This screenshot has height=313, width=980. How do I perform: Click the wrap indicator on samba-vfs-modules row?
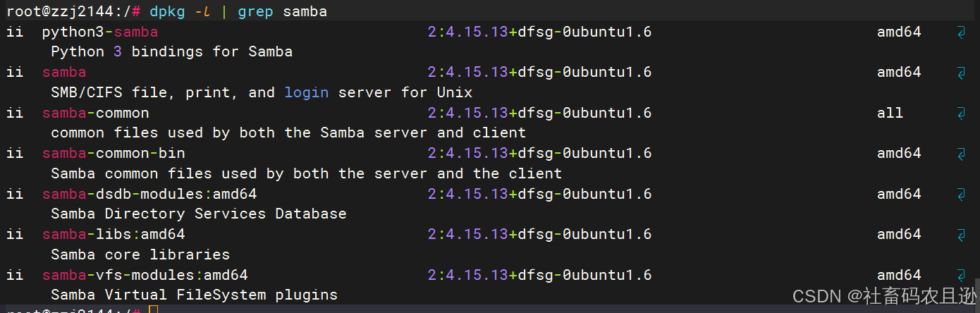(961, 276)
